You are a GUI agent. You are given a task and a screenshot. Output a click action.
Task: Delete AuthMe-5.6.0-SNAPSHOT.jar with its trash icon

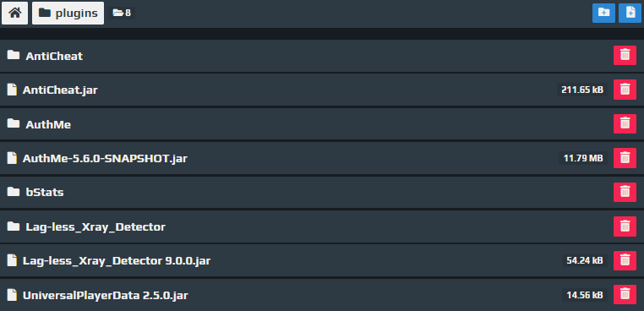(x=625, y=158)
